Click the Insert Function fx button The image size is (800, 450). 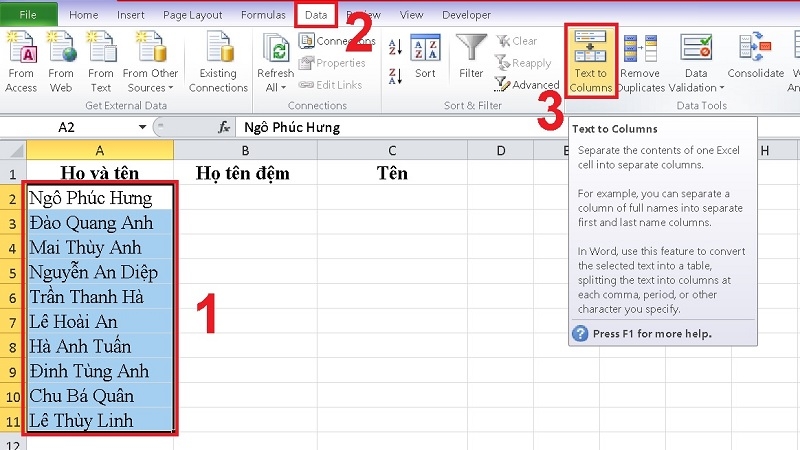(x=223, y=127)
